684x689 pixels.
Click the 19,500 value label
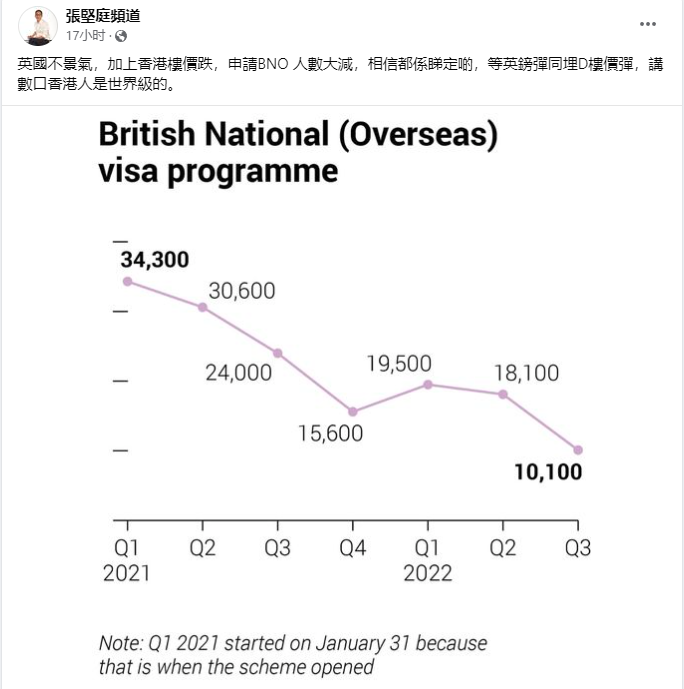pyautogui.click(x=399, y=363)
